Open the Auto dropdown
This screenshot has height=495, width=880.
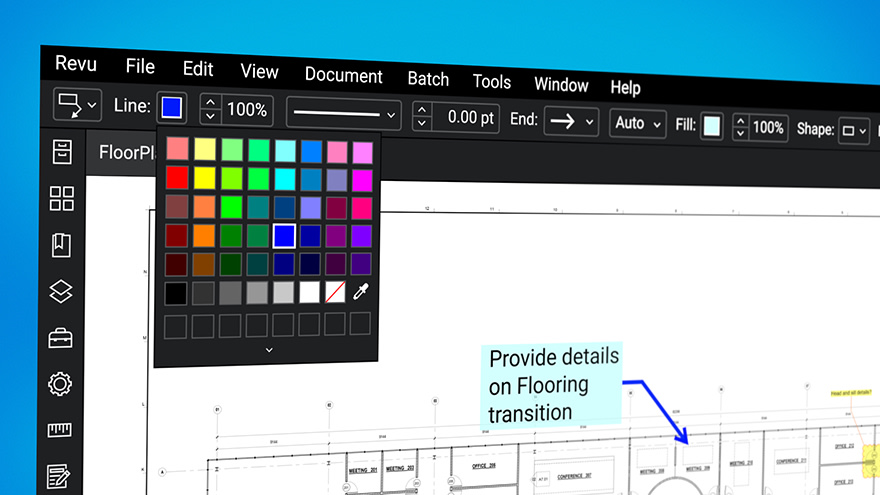(x=638, y=123)
